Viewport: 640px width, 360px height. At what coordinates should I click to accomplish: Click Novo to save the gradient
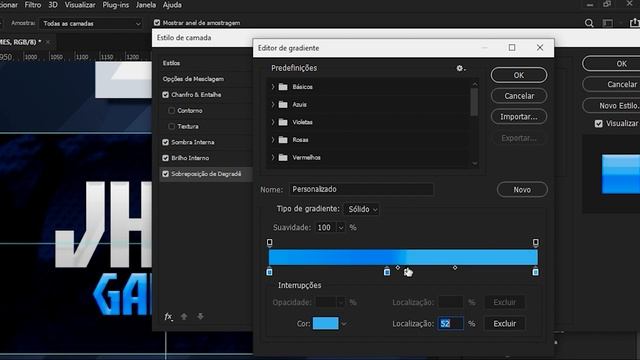(522, 190)
